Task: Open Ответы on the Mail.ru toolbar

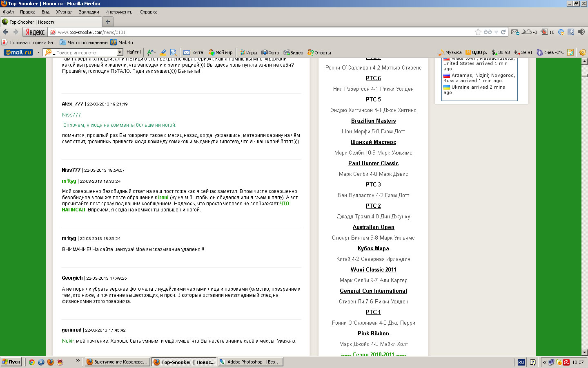Action: coord(319,52)
